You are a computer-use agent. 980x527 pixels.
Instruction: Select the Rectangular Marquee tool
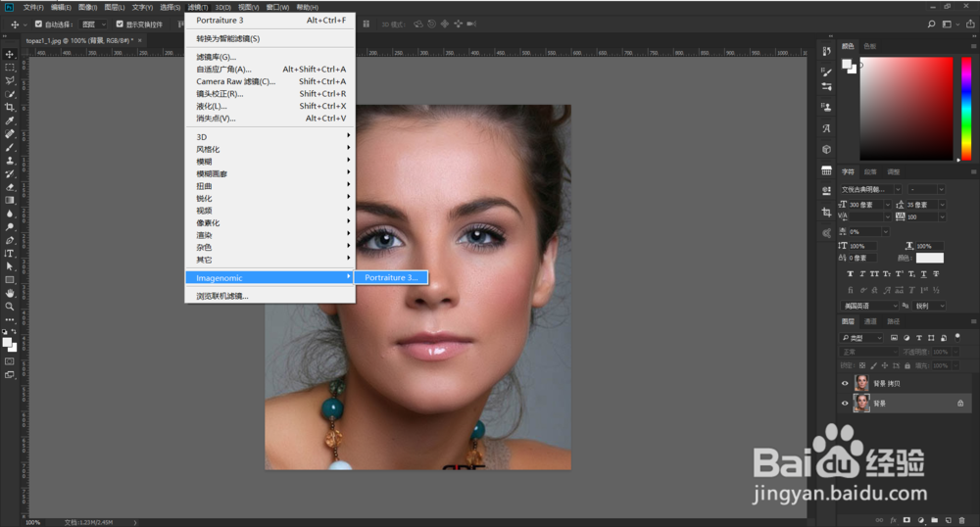point(10,68)
